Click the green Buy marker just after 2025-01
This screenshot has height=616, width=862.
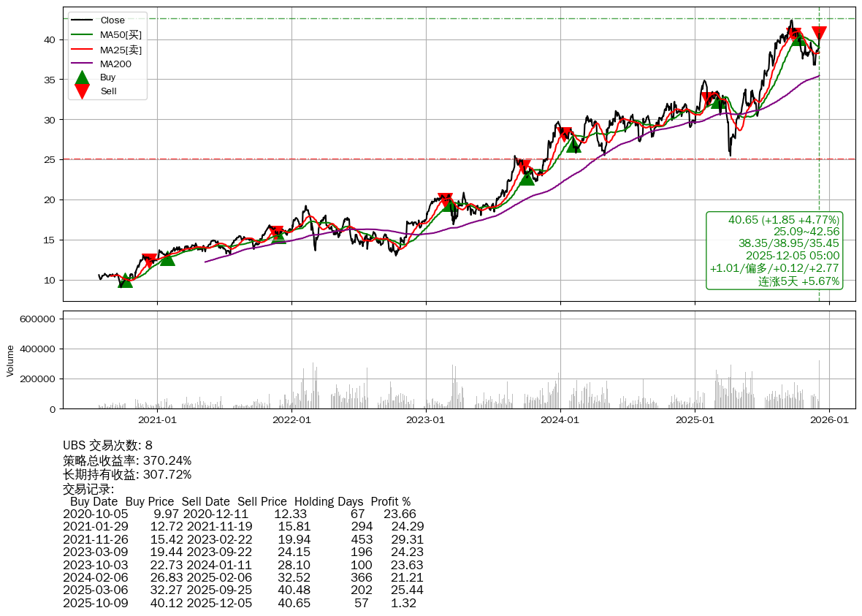click(x=717, y=102)
